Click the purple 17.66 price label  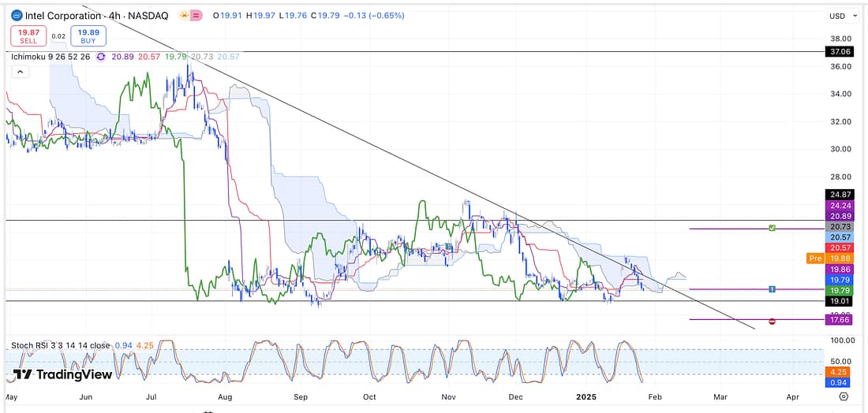[838, 321]
